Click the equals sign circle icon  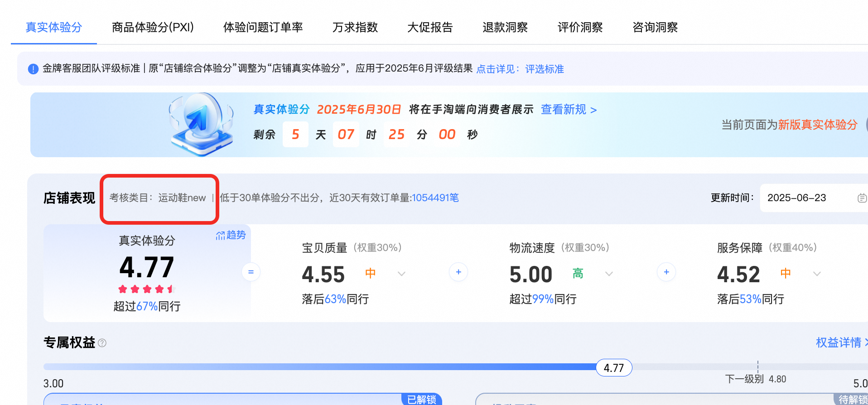[251, 272]
